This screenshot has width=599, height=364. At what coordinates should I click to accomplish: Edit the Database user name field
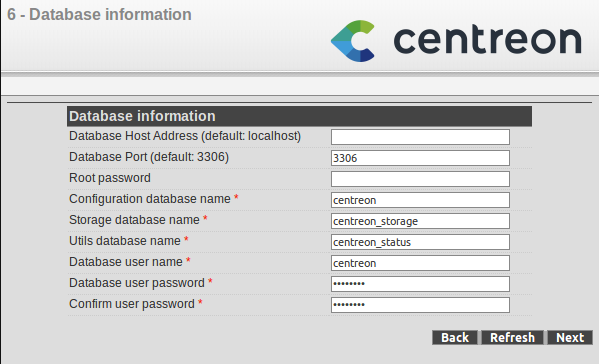point(420,263)
